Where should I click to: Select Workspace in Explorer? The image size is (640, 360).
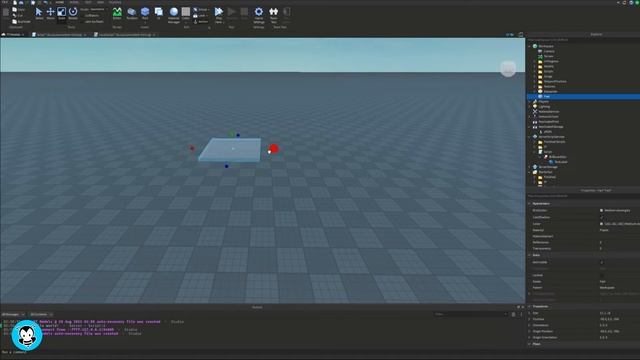point(546,46)
